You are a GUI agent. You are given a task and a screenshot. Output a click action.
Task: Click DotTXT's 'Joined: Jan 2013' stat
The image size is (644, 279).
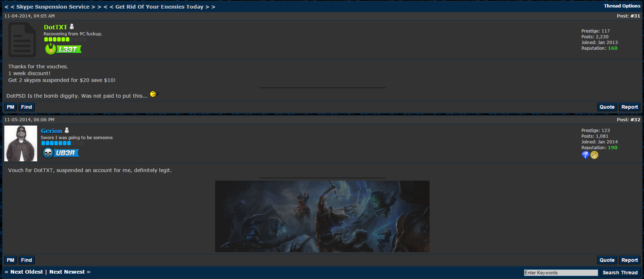tap(599, 43)
